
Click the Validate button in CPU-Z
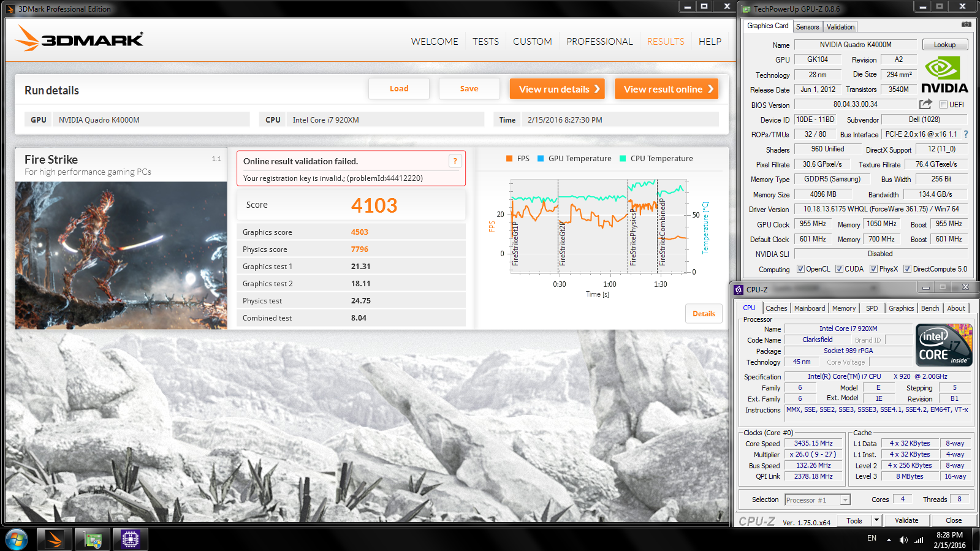point(906,521)
